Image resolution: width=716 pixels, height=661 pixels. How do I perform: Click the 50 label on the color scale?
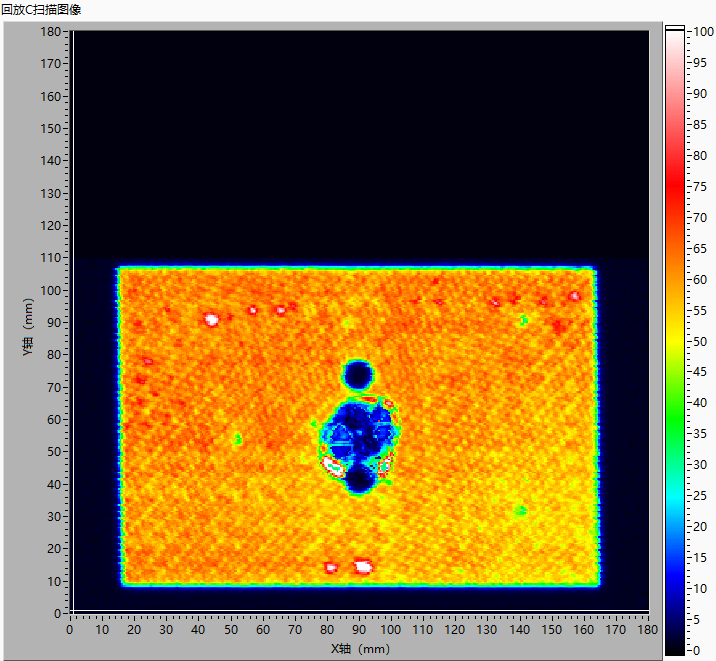click(701, 341)
